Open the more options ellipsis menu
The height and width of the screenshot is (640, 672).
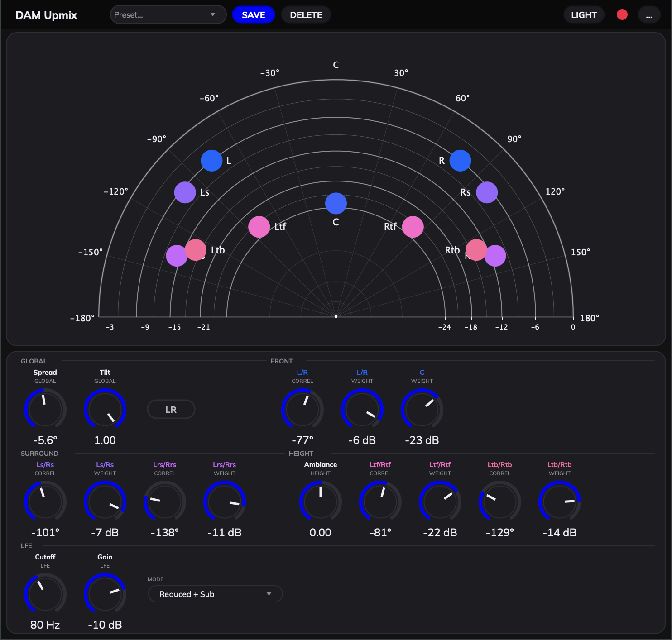[649, 15]
